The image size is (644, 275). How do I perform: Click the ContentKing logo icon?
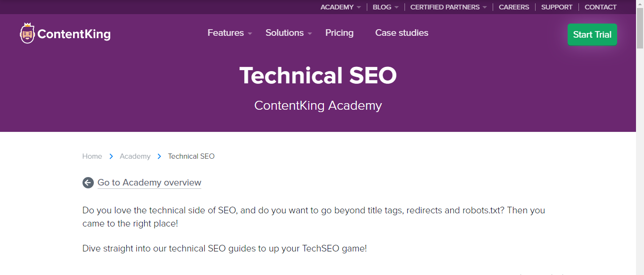27,33
